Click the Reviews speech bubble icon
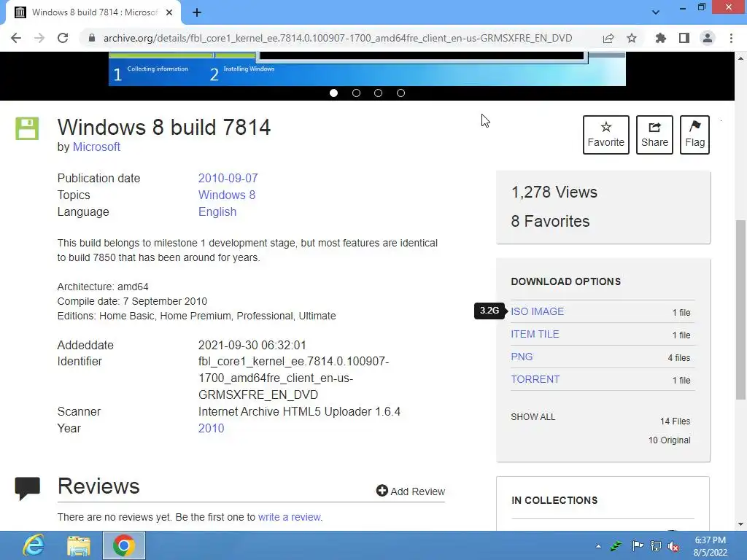Screen dimensions: 747x560 (27, 488)
